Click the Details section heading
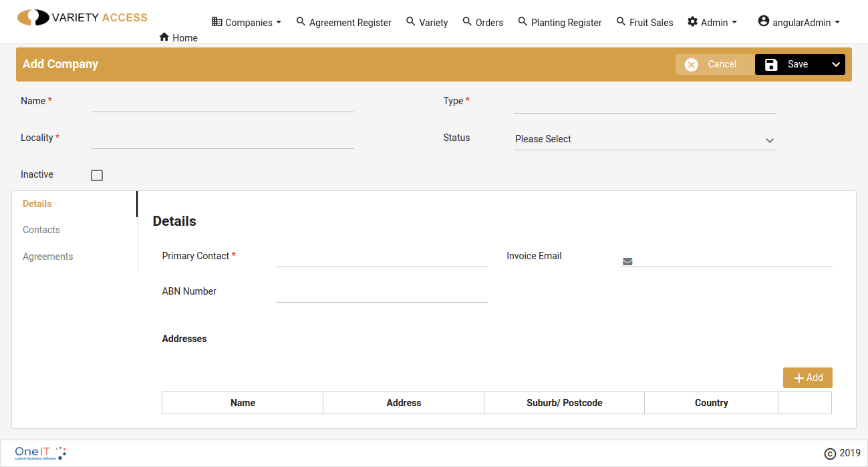Screen dimensions: 868x467 click(174, 221)
